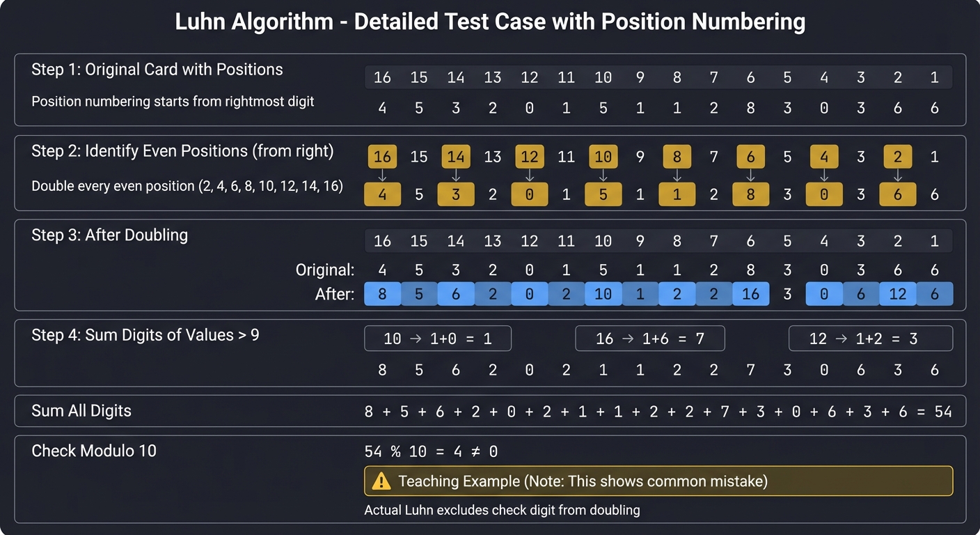
Task: Click the down arrow under position 8
Action: pos(677,175)
